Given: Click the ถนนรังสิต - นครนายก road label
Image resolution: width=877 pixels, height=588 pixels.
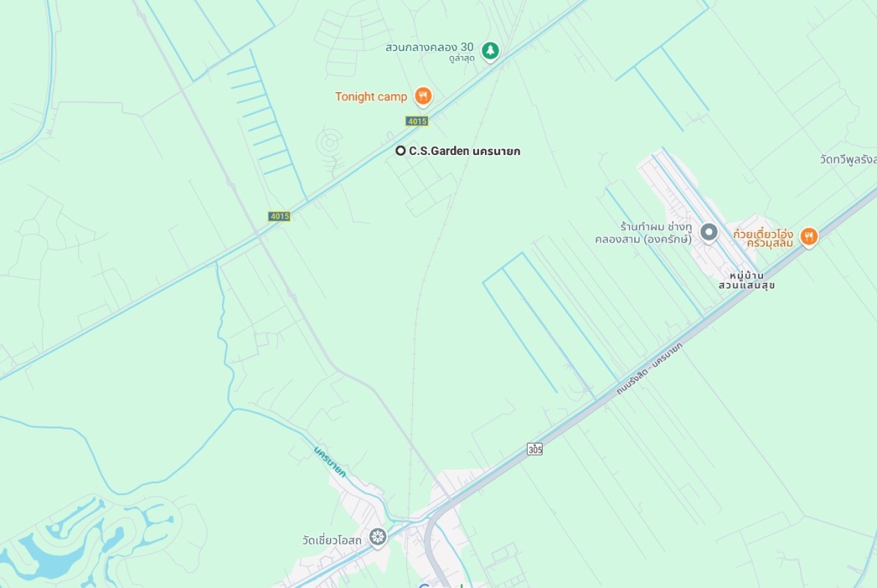Looking at the screenshot, I should pos(649,369).
